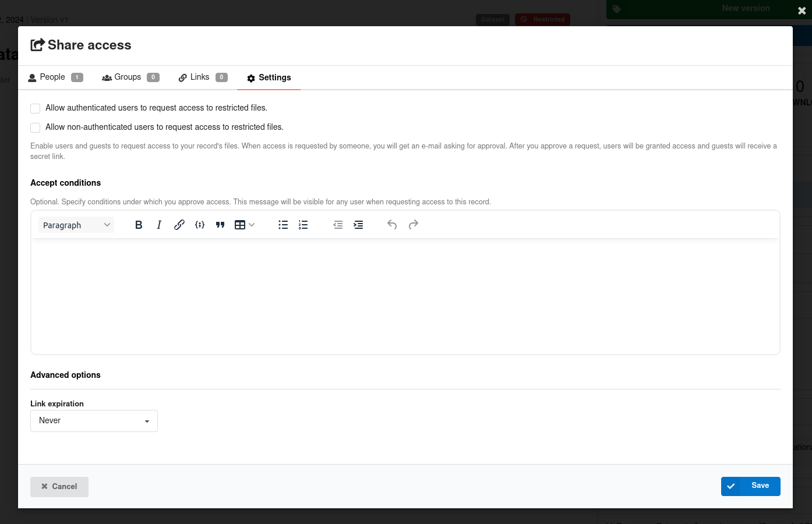Click the Dataset badge behind the dialog
This screenshot has height=524, width=812.
coord(493,20)
